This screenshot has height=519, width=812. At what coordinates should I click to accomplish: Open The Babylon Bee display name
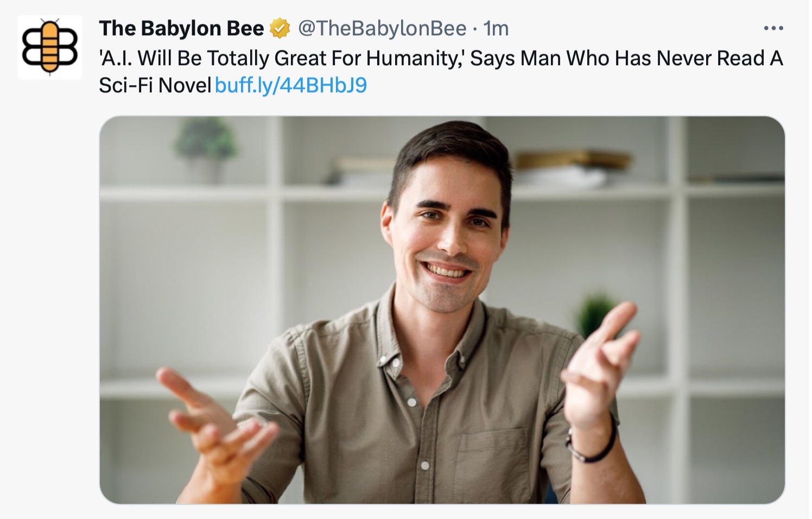click(181, 28)
